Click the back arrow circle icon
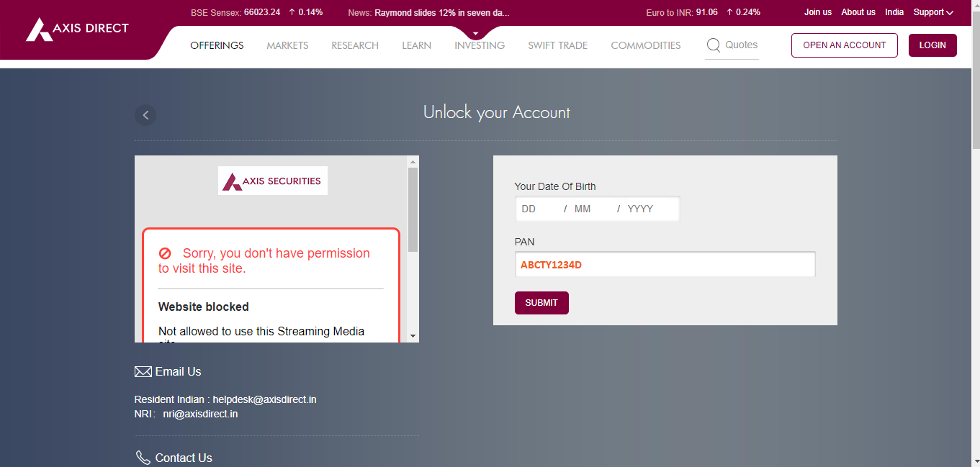 pyautogui.click(x=145, y=114)
